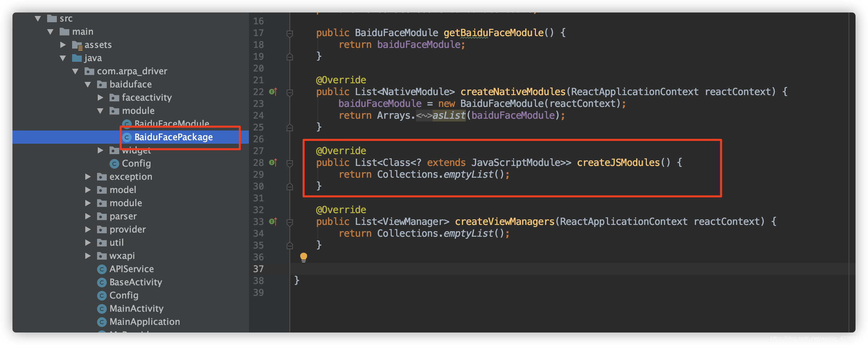
Task: Fold createJSModules method at line 28
Action: tap(290, 163)
